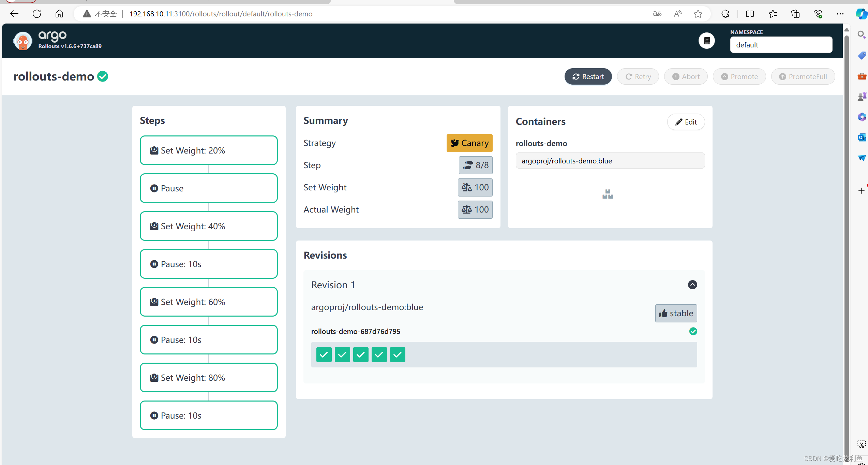868x465 pixels.
Task: Select the Pause step in Steps panel
Action: point(209,188)
